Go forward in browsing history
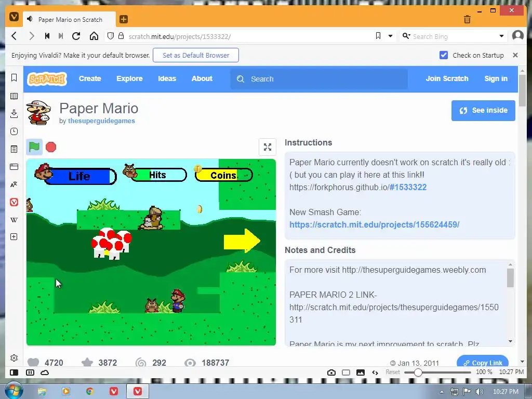Image resolution: width=532 pixels, height=399 pixels. [x=32, y=36]
